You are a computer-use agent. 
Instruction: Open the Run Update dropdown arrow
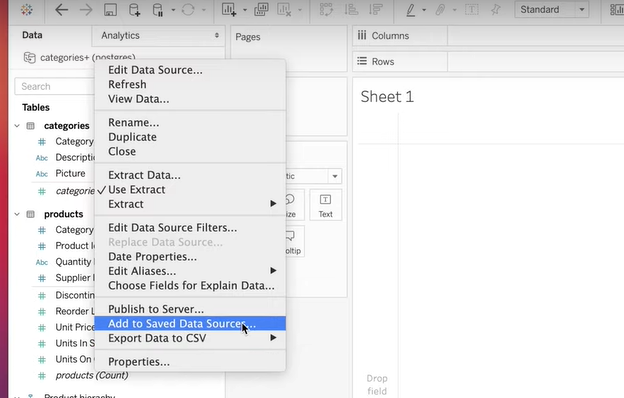pyautogui.click(x=204, y=10)
